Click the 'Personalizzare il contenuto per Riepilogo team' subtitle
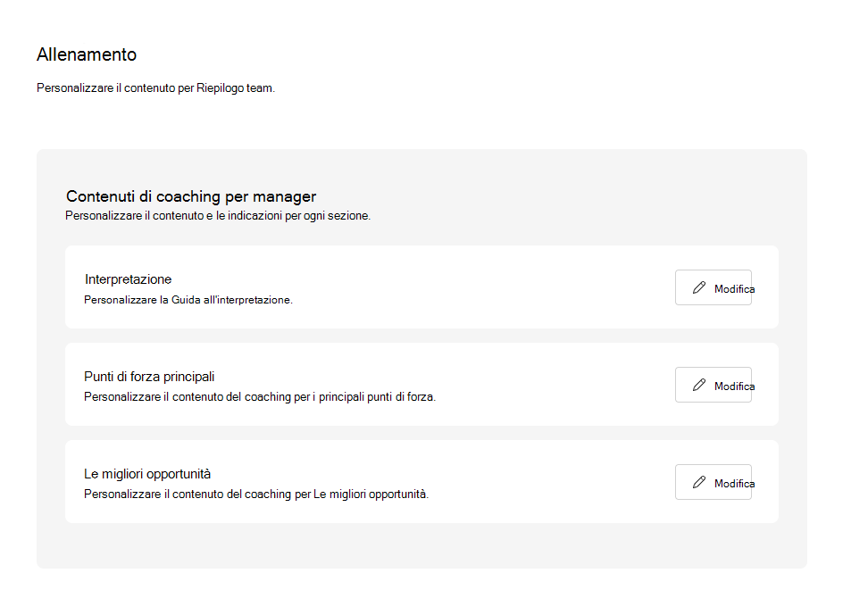This screenshot has width=868, height=615. click(155, 88)
